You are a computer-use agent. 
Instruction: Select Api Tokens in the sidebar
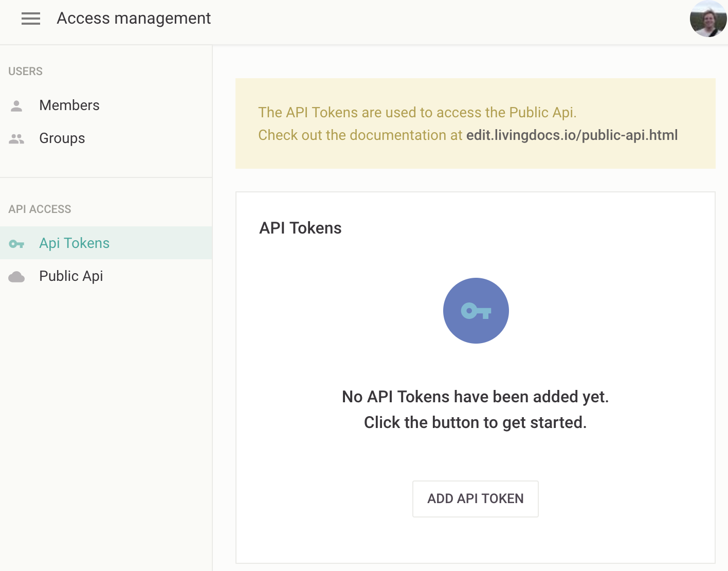pos(75,243)
